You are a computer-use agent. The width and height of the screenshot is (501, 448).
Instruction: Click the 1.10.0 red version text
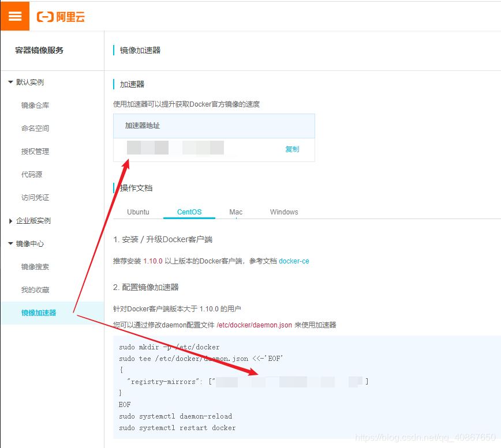click(153, 261)
